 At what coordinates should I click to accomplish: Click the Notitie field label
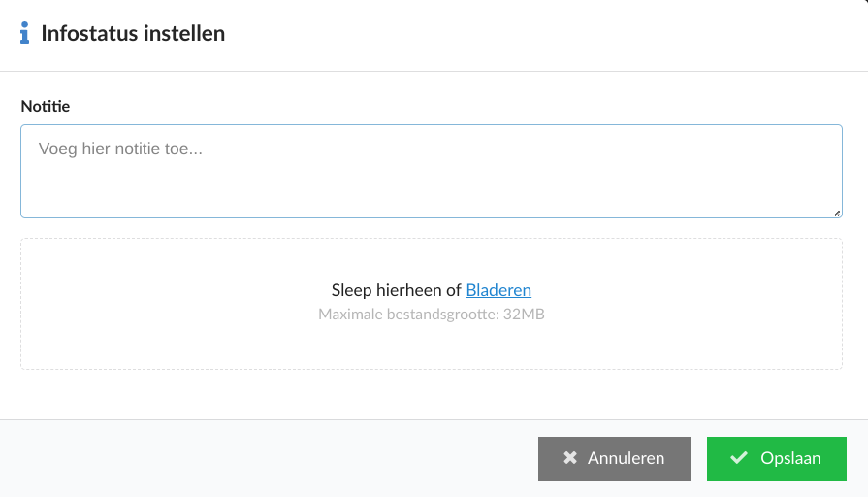[x=46, y=106]
